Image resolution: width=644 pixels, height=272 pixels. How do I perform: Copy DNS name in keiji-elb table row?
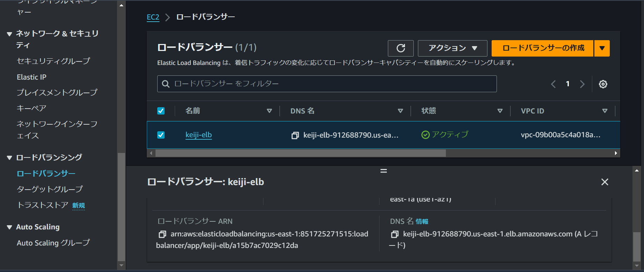coord(295,135)
